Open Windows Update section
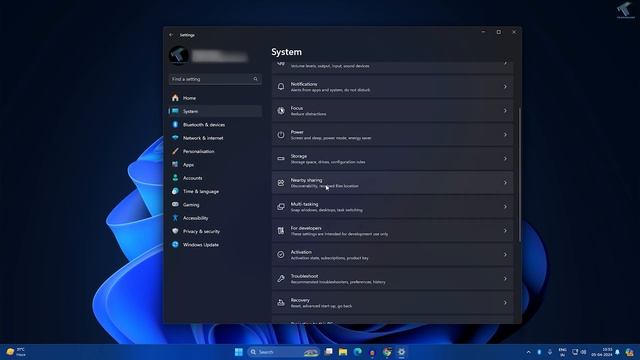 pos(215,244)
